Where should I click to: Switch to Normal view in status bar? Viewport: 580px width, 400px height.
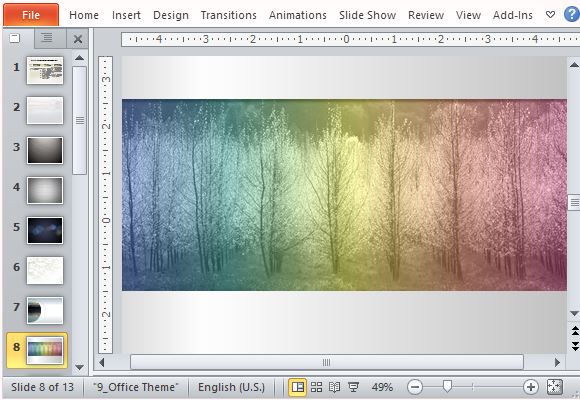tap(297, 387)
